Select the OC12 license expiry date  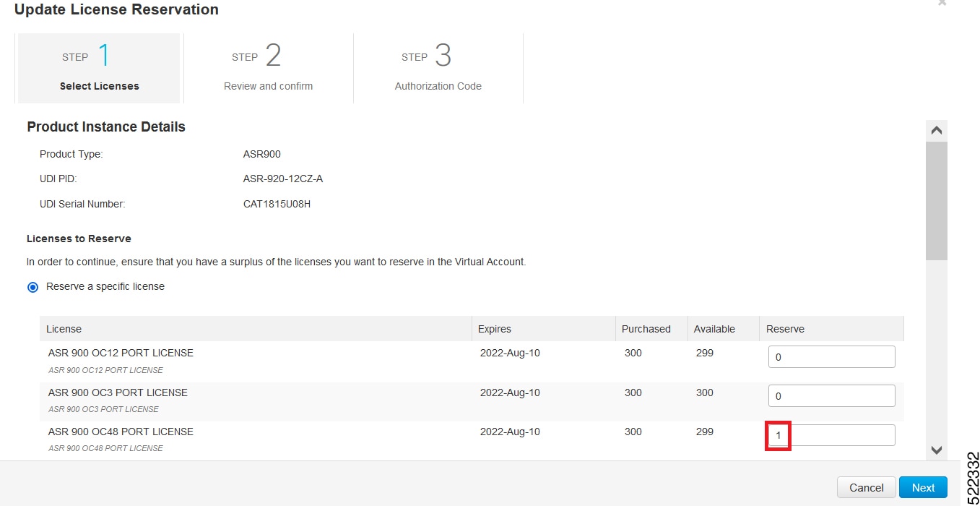[x=510, y=353]
